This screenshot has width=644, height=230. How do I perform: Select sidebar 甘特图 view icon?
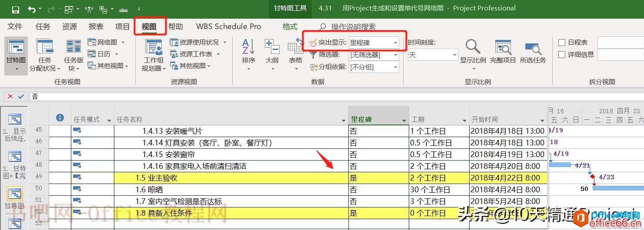click(x=15, y=194)
